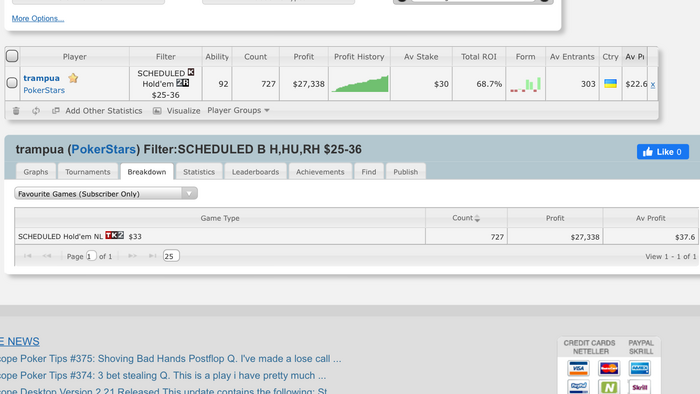
Task: Go to first page in pager
Action: 28,256
